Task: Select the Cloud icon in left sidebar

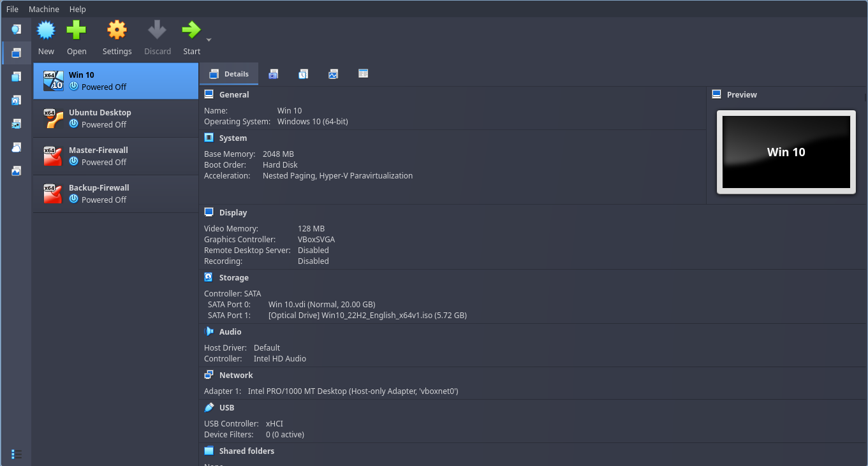Action: (17, 147)
